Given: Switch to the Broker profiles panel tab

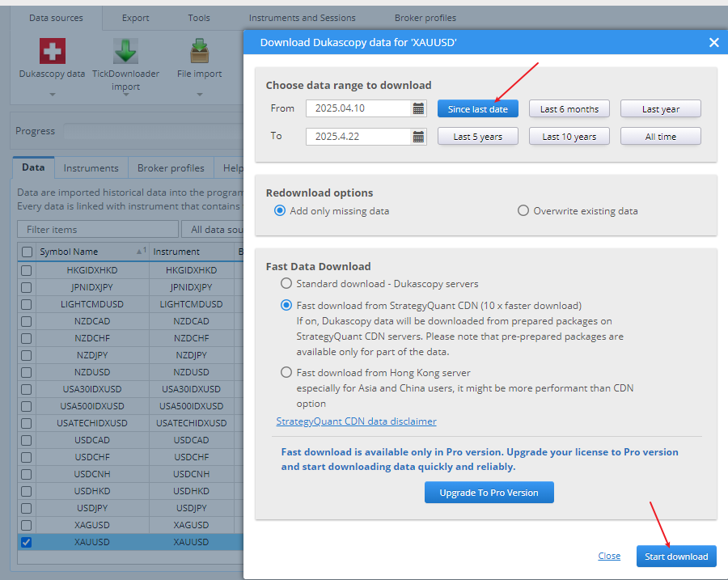Looking at the screenshot, I should click(171, 168).
